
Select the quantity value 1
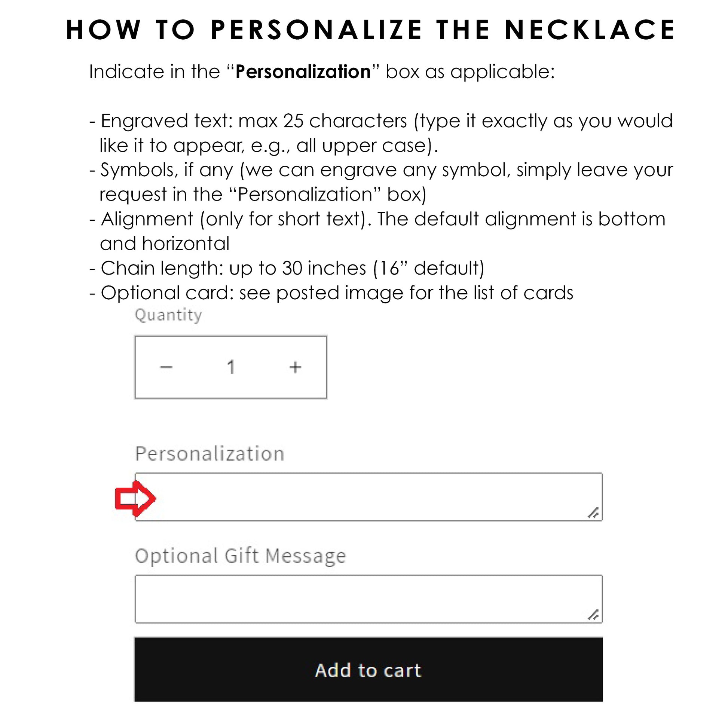231,367
